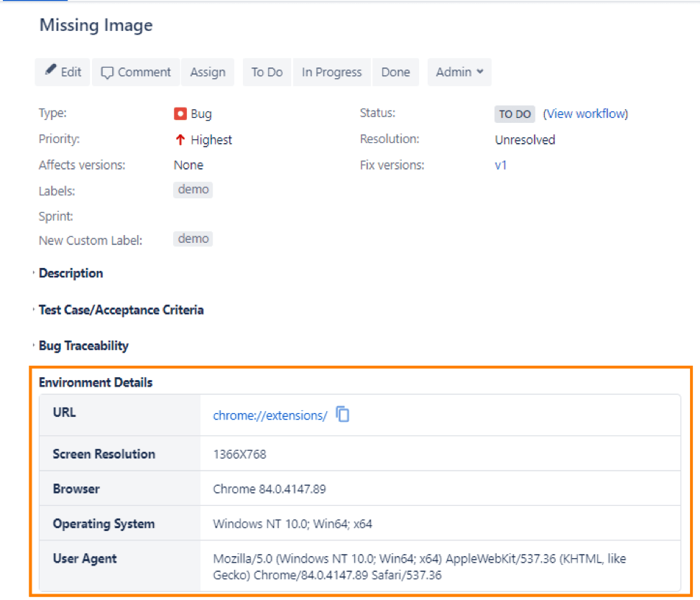Transition issue to To Do
Screen dimensions: 700x600
click(x=267, y=72)
